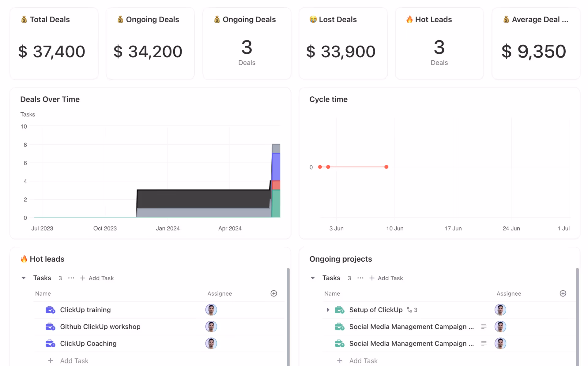588x366 pixels.
Task: Open the Ongoing projects Tasks ellipsis menu
Action: 360,278
